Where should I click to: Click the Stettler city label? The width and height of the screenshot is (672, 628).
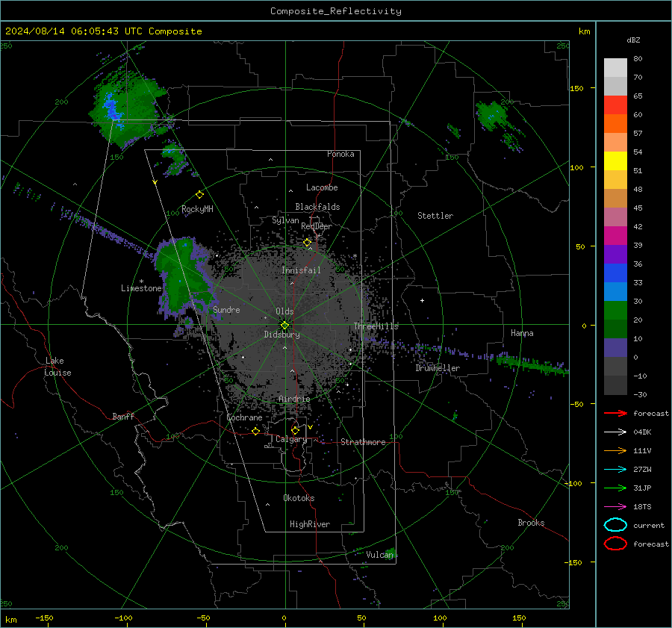click(x=435, y=216)
